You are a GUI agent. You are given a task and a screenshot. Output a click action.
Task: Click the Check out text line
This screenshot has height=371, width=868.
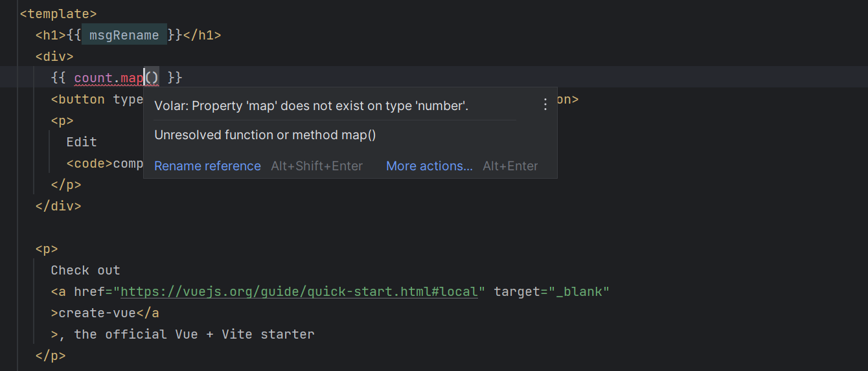(86, 271)
